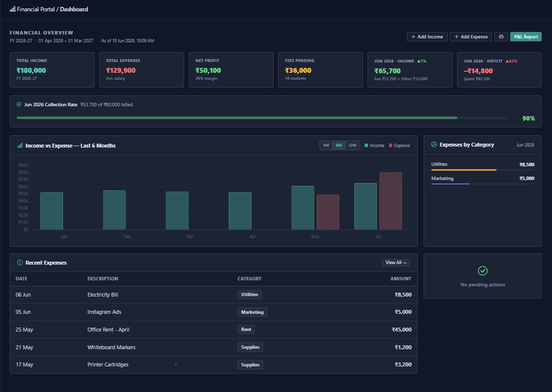Click the Marketing tag on Instagram Ads row

tap(252, 312)
